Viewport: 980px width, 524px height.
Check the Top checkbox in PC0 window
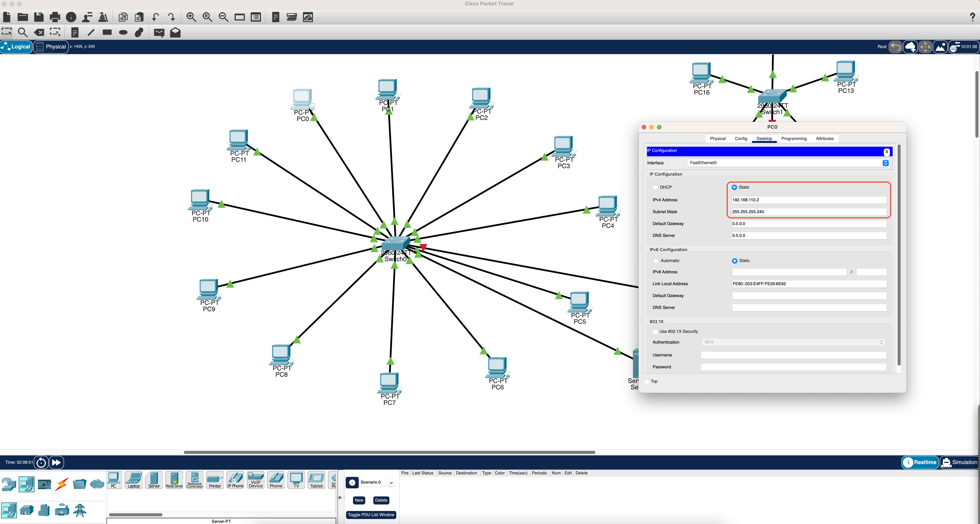(646, 381)
